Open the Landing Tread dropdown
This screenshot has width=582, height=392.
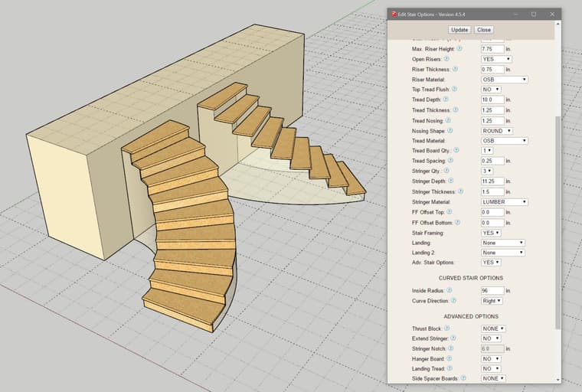(491, 368)
